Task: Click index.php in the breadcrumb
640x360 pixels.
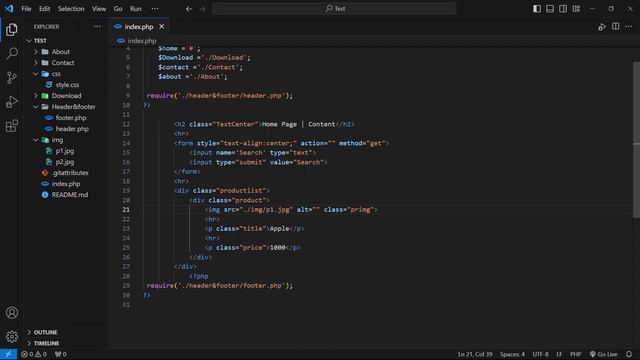Action: (x=142, y=41)
